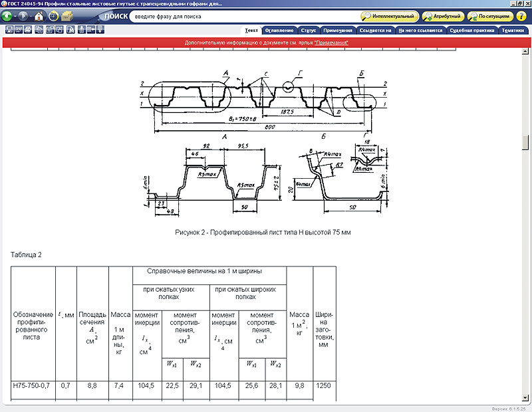Select the На него ссылаются tab
The height and width of the screenshot is (412, 532).
[x=420, y=30]
